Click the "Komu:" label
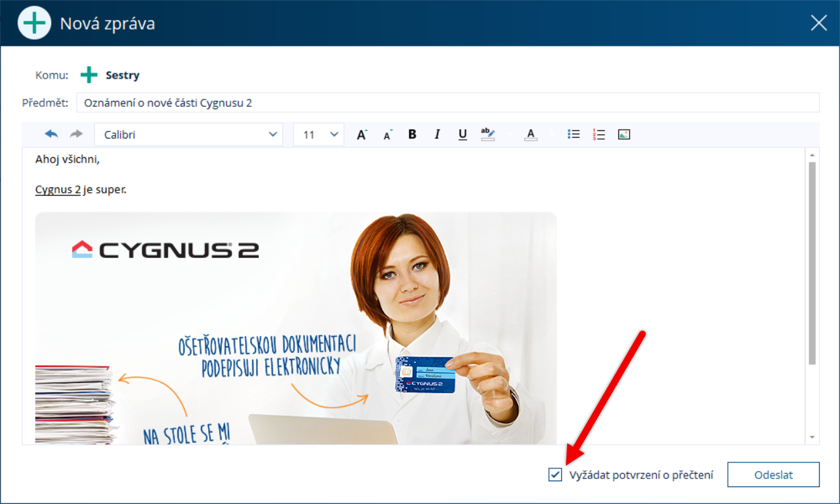This screenshot has width=840, height=504. click(x=52, y=75)
